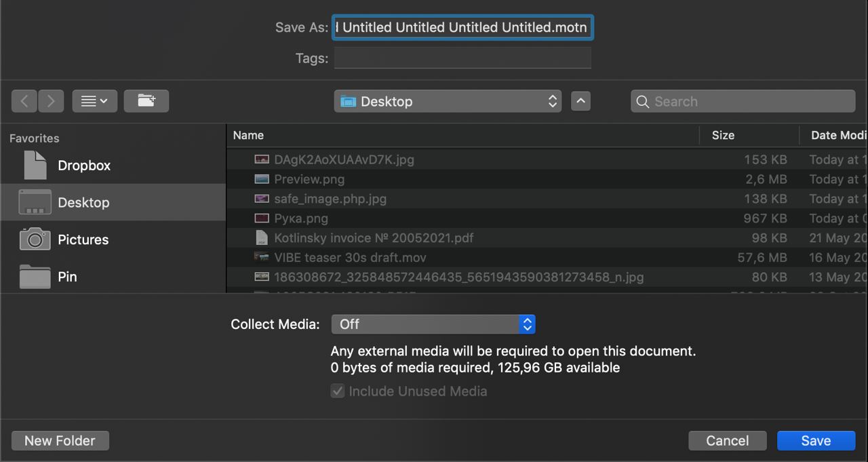868x462 pixels.
Task: Click the back navigation arrow
Action: pyautogui.click(x=24, y=101)
